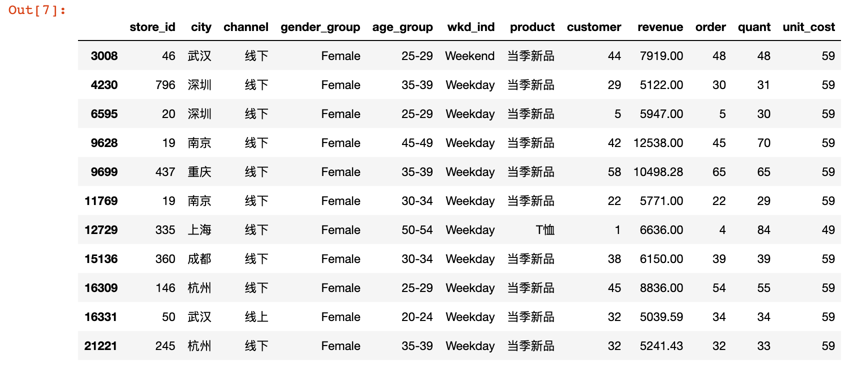Select the 重庆 city cell

click(x=199, y=172)
